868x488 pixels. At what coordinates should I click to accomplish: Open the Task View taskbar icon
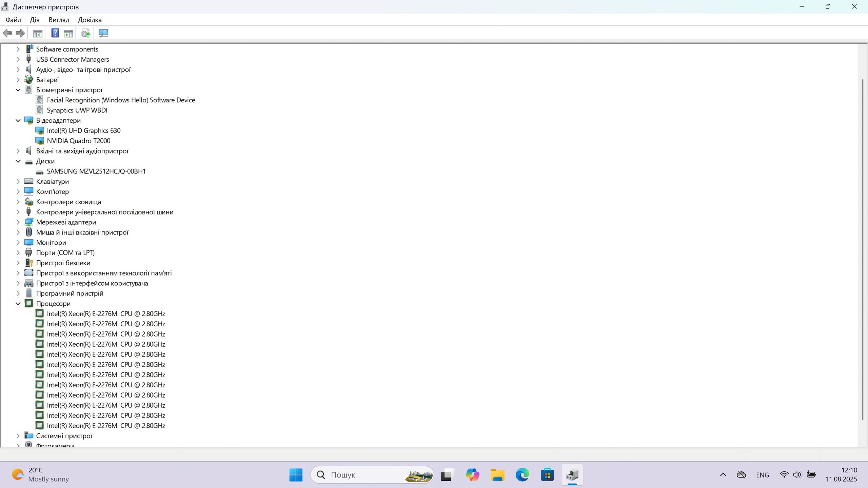(448, 475)
